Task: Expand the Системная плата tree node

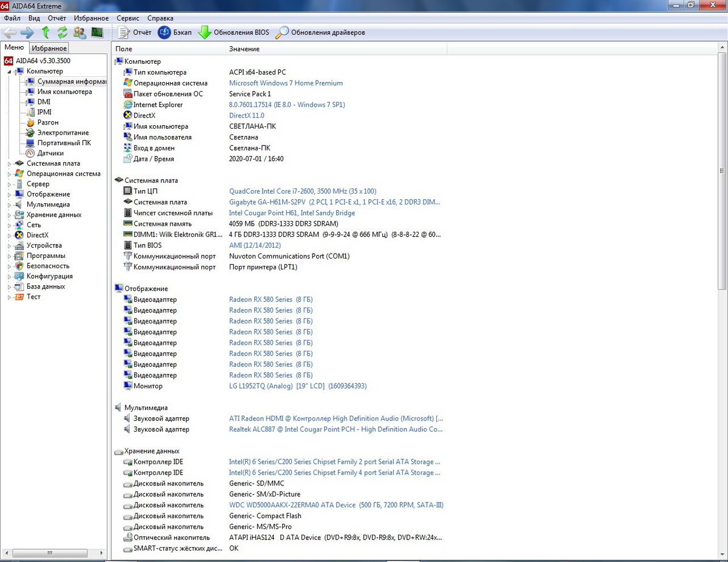Action: point(10,163)
